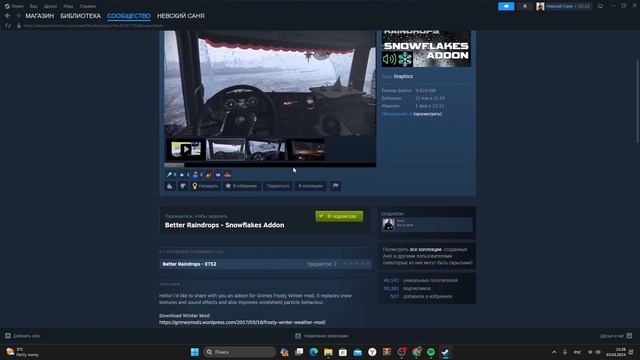Image resolution: width=640 pixels, height=360 pixels.
Task: Open Spotify from the taskbar
Action: tap(431, 352)
